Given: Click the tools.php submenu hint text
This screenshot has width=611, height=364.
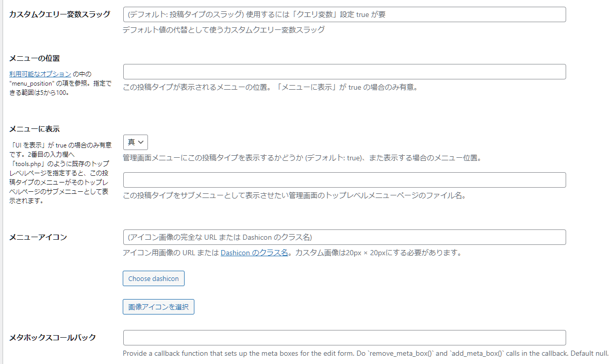Looking at the screenshot, I should coord(59,173).
